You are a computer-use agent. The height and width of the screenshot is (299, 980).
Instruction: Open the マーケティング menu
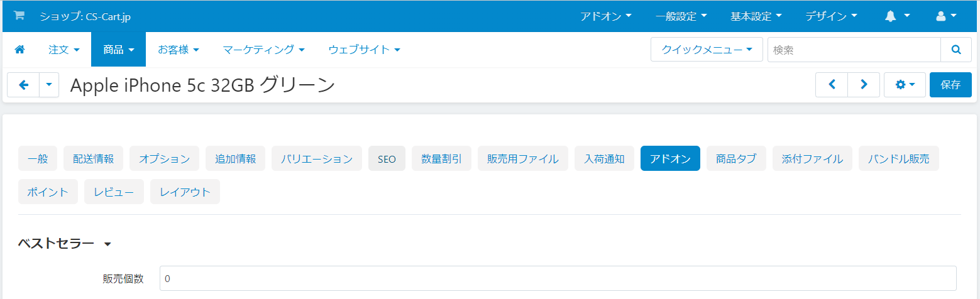[x=263, y=50]
